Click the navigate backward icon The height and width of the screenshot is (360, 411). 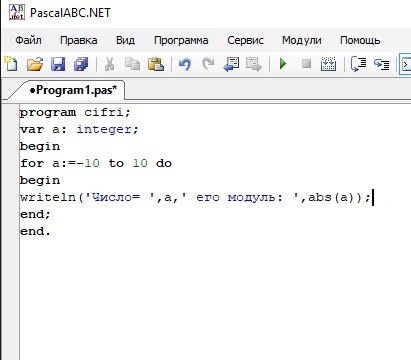[231, 63]
